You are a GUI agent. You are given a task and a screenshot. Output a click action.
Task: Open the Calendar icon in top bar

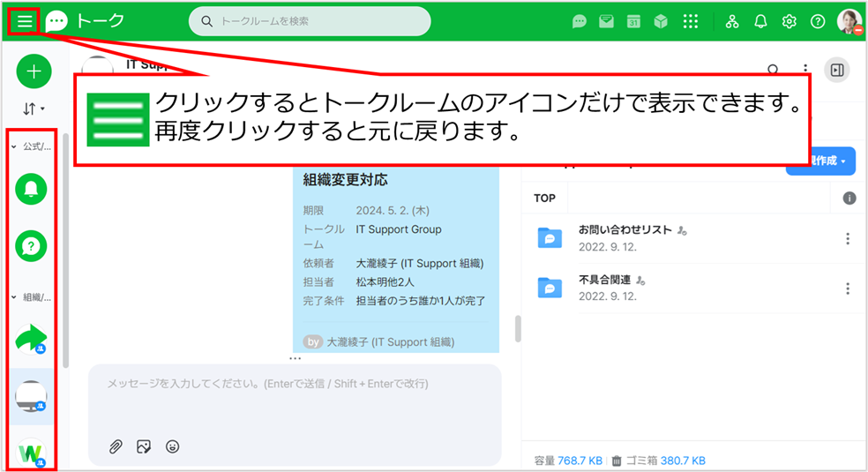tap(633, 21)
